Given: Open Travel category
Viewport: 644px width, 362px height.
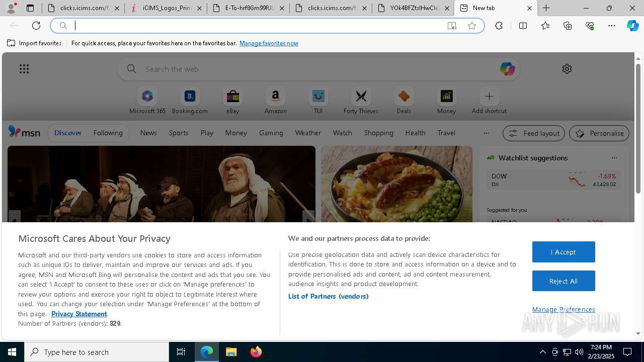Looking at the screenshot, I should (x=446, y=133).
